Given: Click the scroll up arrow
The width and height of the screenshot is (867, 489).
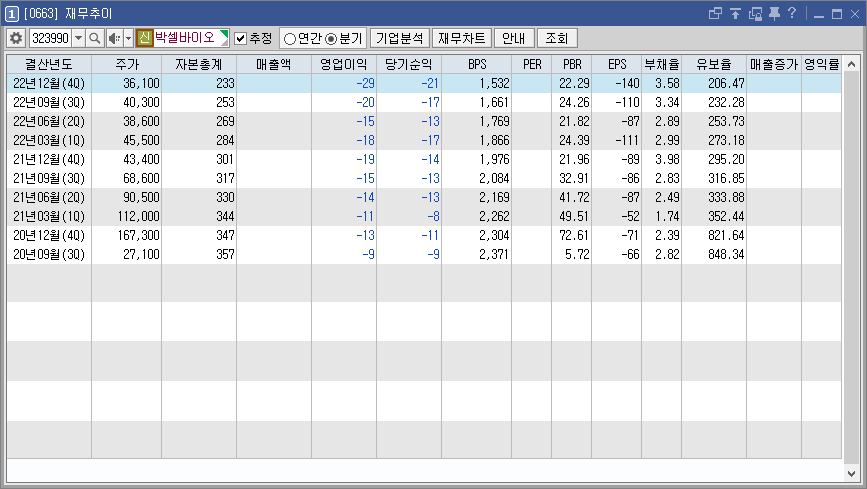Looking at the screenshot, I should (x=852, y=64).
